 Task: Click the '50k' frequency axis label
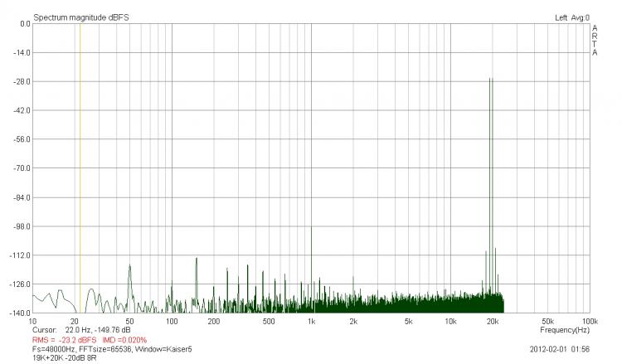[548, 321]
